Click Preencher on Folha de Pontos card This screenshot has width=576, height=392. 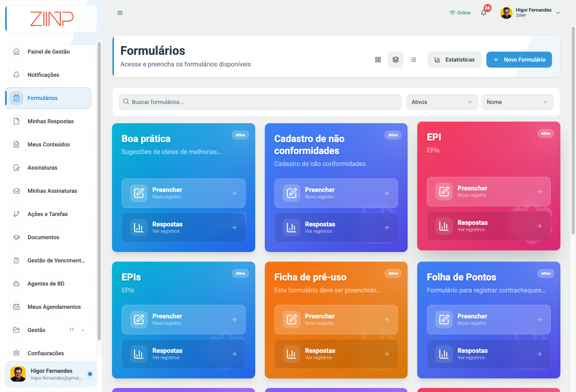(x=489, y=320)
